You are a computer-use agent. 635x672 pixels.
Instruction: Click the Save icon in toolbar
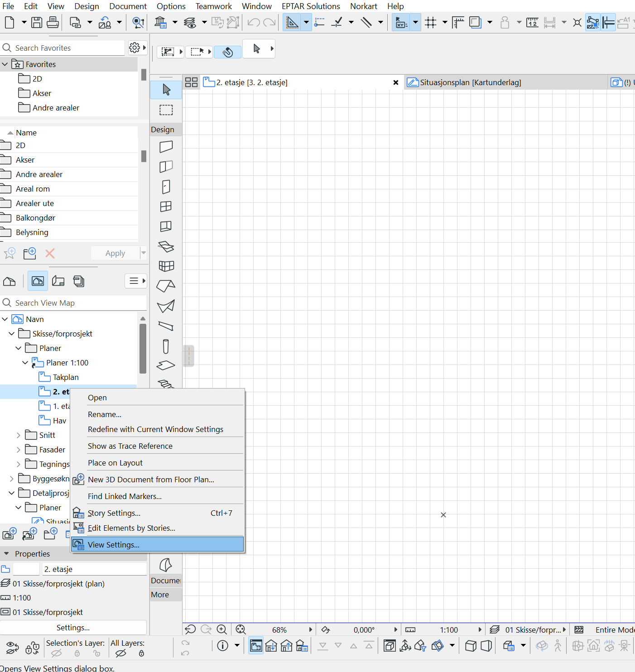tap(37, 22)
